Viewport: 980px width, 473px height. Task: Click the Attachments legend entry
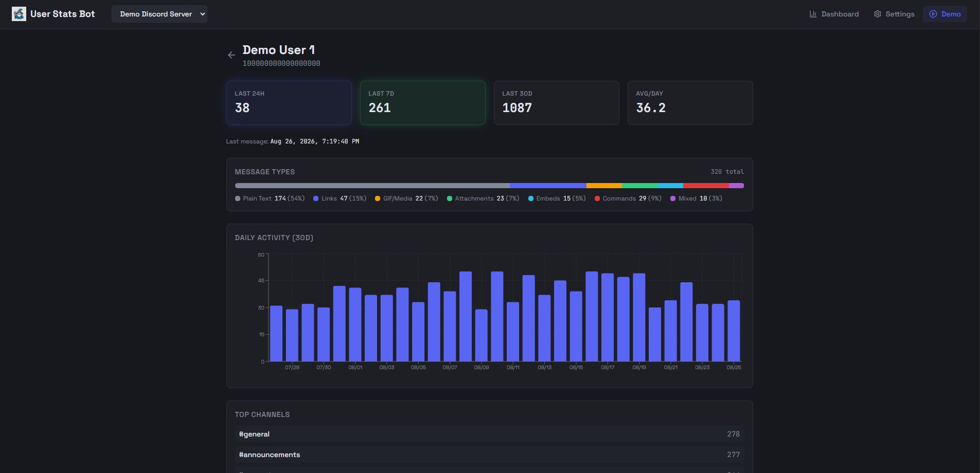483,198
